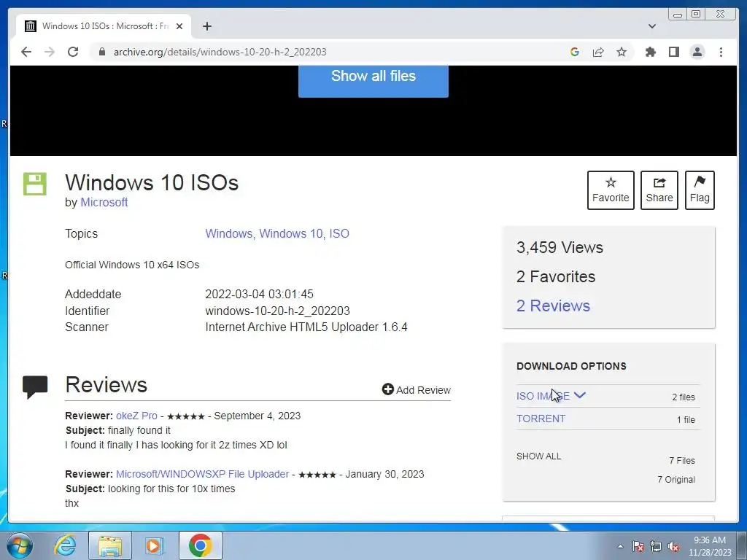
Task: Open the Action Center flag icon
Action: coord(638,547)
